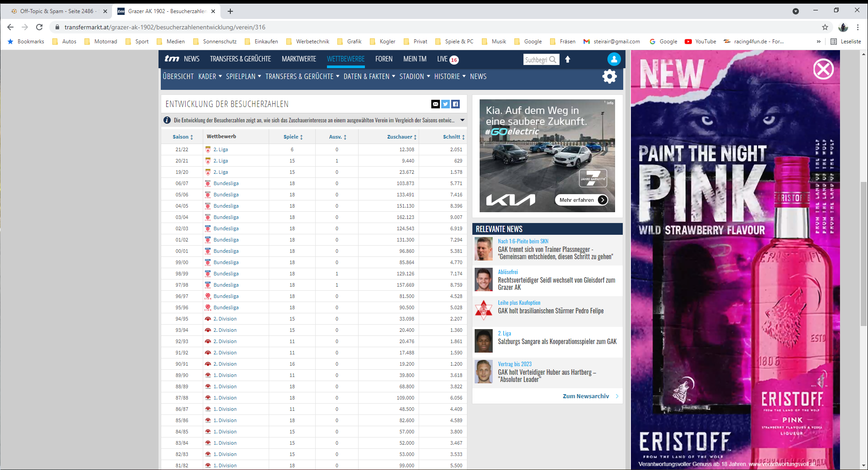This screenshot has height=470, width=868.
Task: Open news about Seidl joining from Gleisdorf
Action: pyautogui.click(x=556, y=284)
